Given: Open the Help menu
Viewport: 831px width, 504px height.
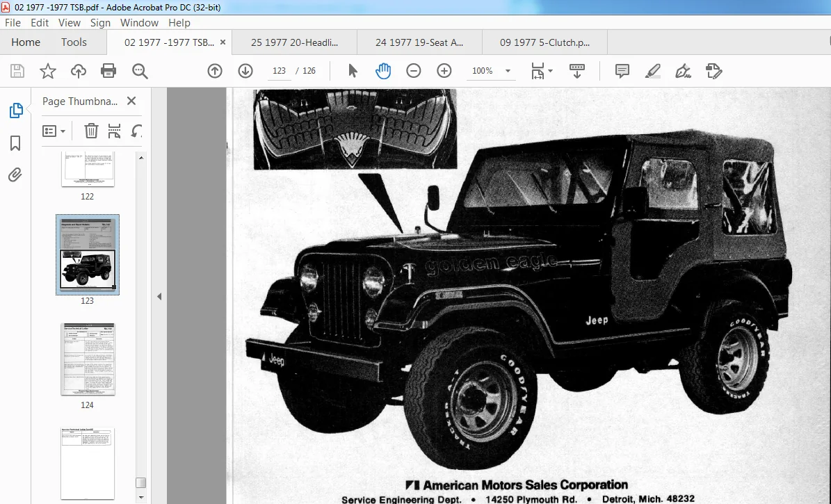Looking at the screenshot, I should click(179, 23).
